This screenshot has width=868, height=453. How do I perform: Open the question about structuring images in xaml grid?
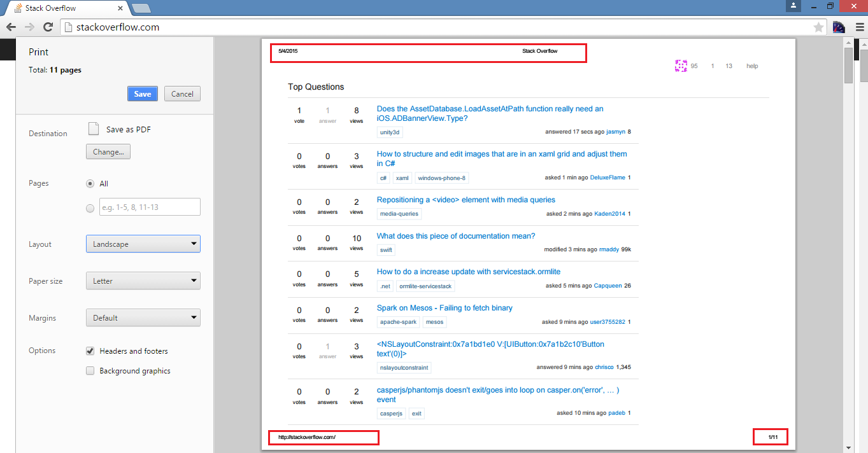pos(502,158)
